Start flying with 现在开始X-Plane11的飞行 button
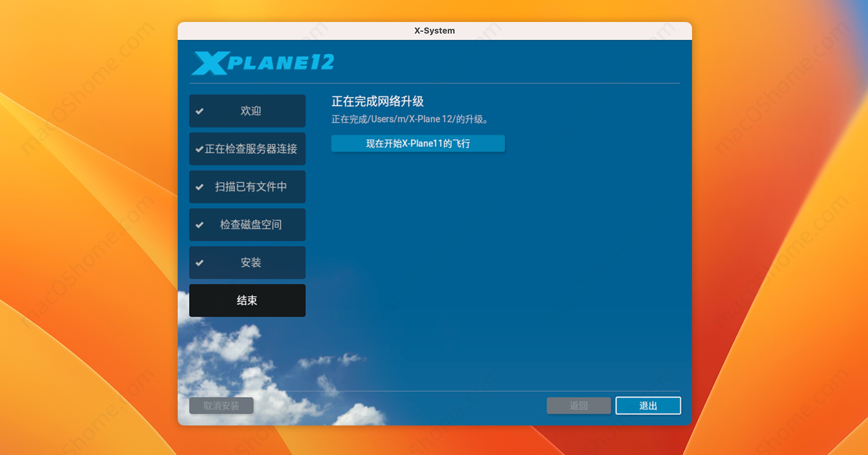 coord(418,143)
